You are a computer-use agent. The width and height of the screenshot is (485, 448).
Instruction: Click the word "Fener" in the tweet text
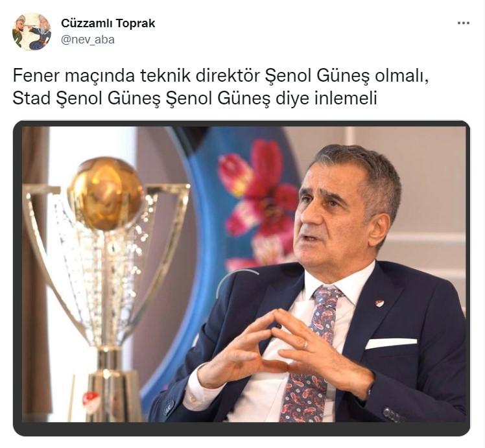click(36, 75)
